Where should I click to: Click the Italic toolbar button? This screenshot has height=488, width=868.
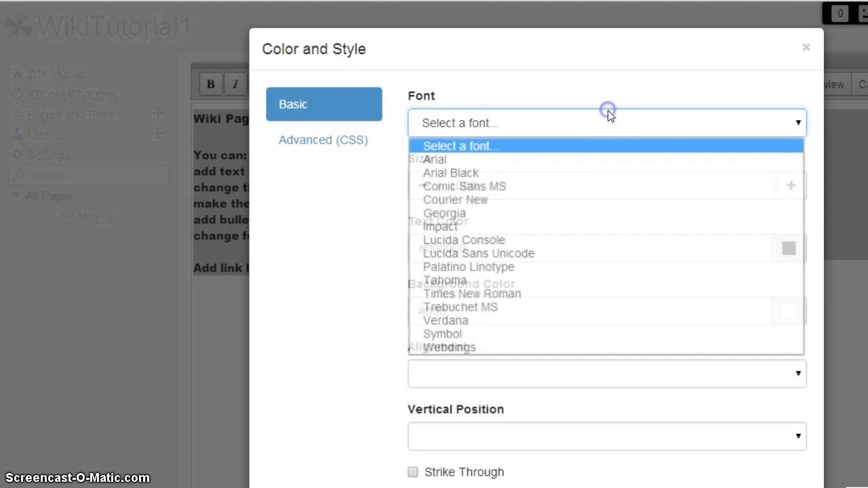(235, 84)
